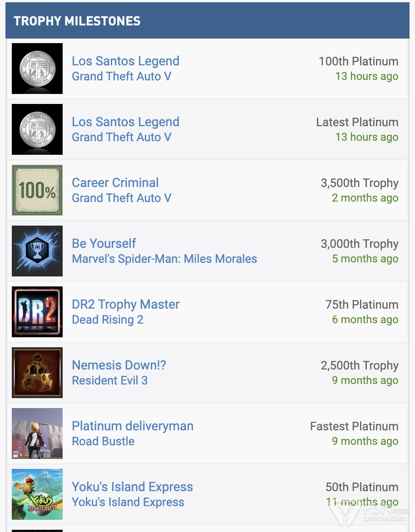Select the Yoku's Island Express trophy icon
Image resolution: width=415 pixels, height=532 pixels.
(x=37, y=494)
